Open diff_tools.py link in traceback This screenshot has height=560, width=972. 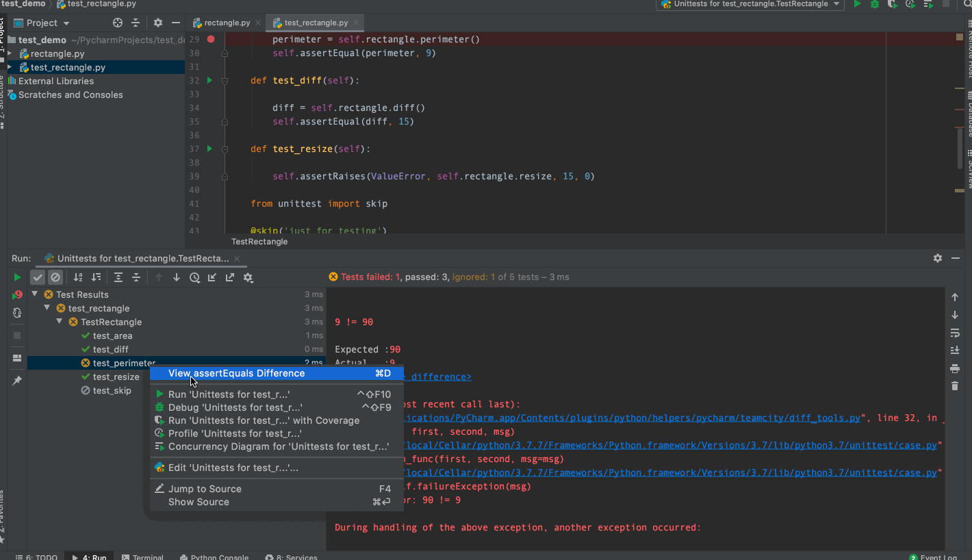(x=632, y=418)
